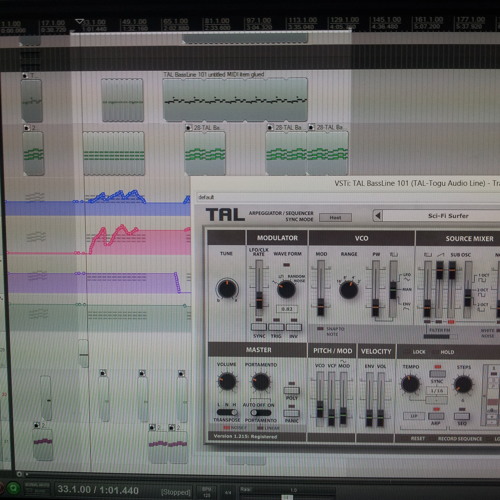The image size is (500, 500).
Task: Click the playback Rate slider
Action: (x=287, y=497)
